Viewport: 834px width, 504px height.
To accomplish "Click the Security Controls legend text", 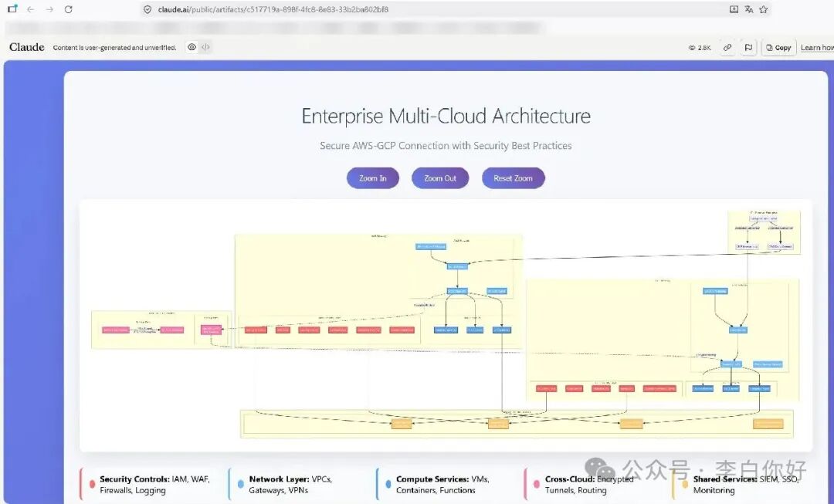I will pyautogui.click(x=154, y=485).
